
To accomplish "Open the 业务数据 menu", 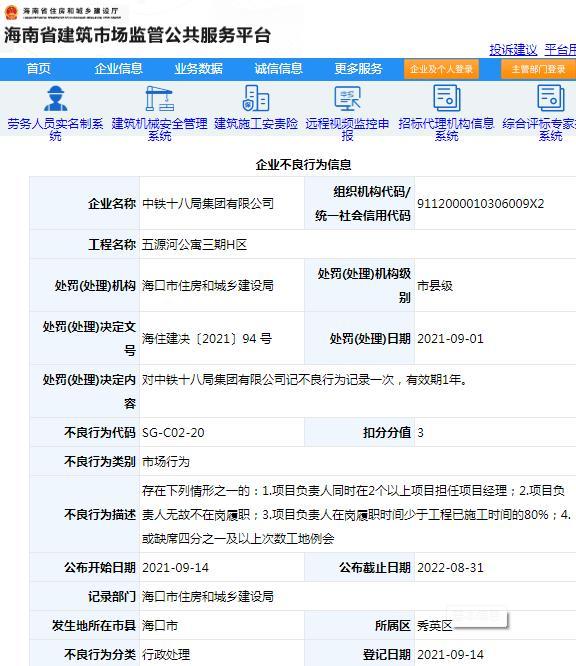I will [x=198, y=69].
